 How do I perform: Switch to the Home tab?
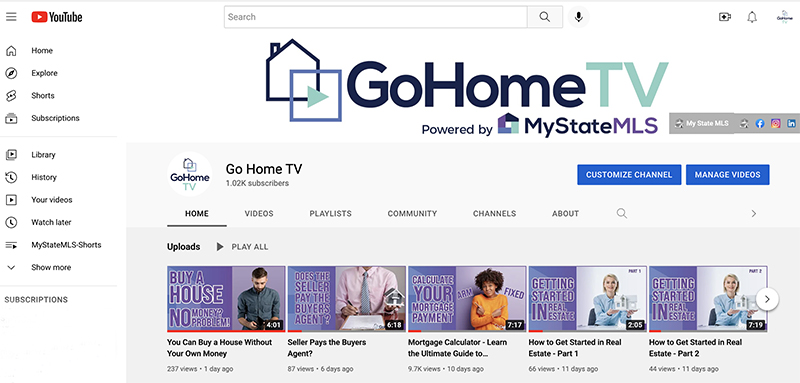click(x=197, y=213)
